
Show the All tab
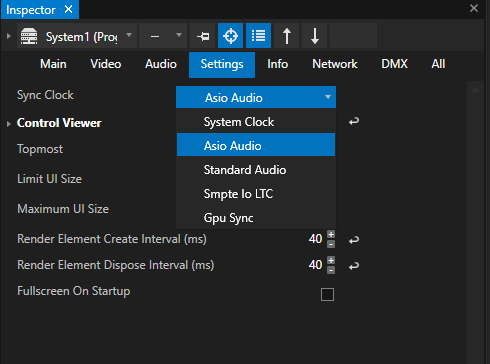[438, 64]
